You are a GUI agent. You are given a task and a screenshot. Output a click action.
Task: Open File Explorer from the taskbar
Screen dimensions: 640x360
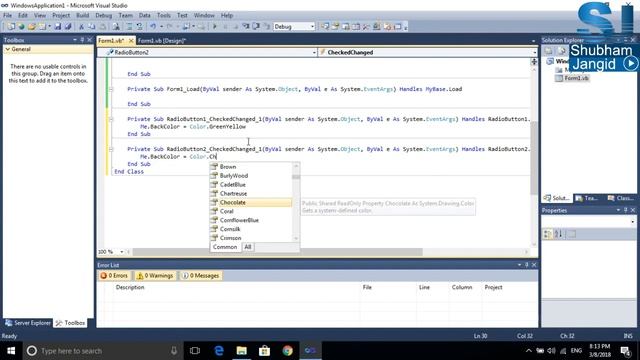242,351
